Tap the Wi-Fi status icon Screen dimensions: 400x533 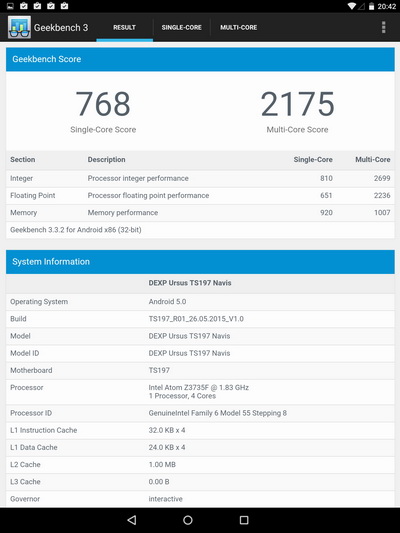352,6
